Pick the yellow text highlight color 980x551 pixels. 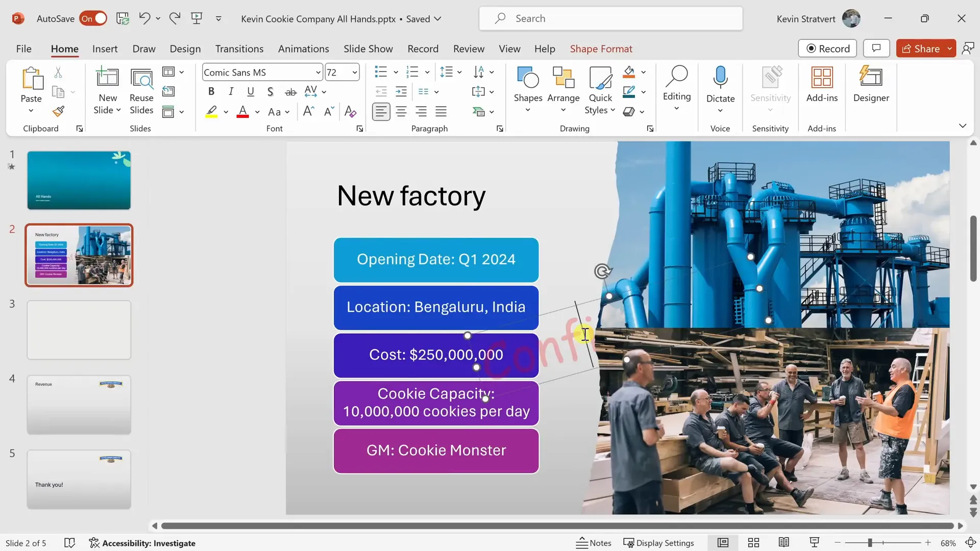211,112
